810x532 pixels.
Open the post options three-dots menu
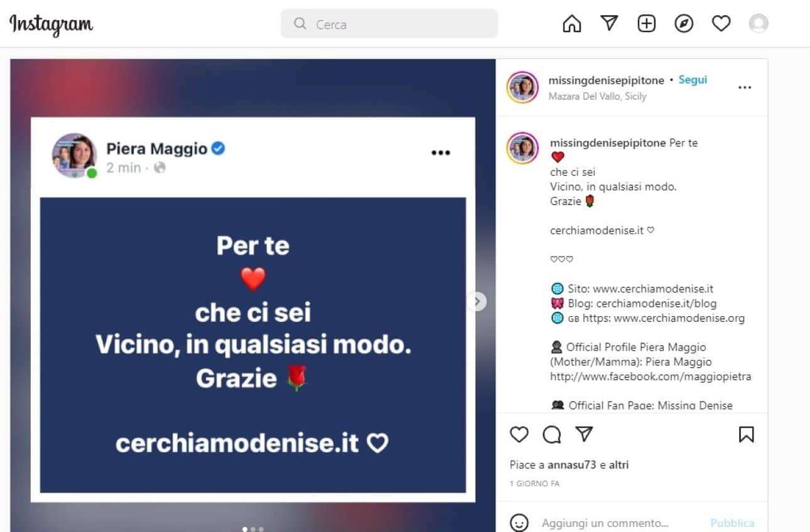[x=744, y=88]
